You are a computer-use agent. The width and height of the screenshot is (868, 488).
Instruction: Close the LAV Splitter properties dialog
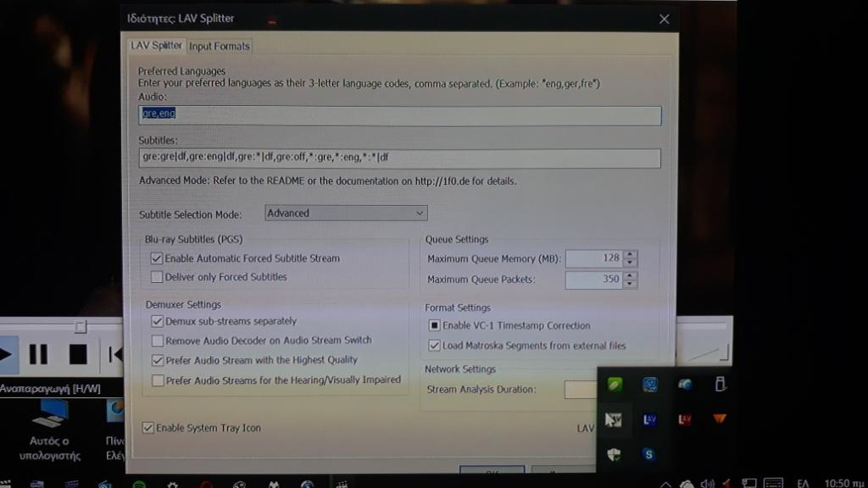(665, 19)
